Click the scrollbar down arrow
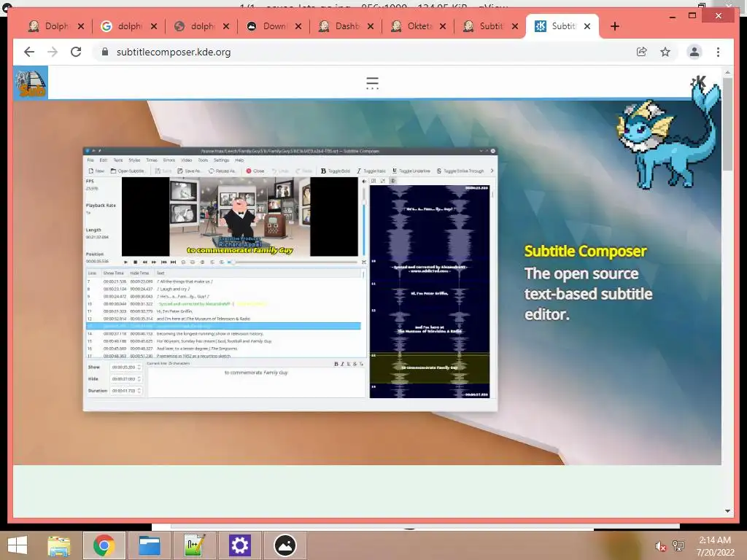 727,511
